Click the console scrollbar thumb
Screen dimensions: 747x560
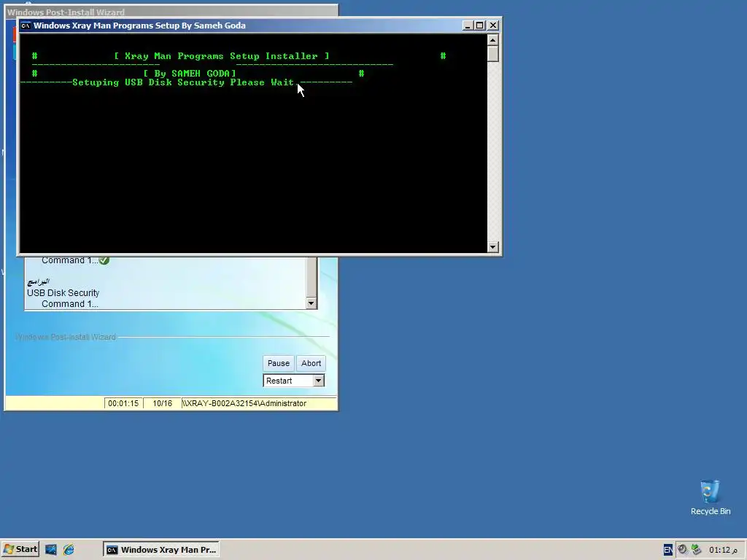(x=493, y=54)
